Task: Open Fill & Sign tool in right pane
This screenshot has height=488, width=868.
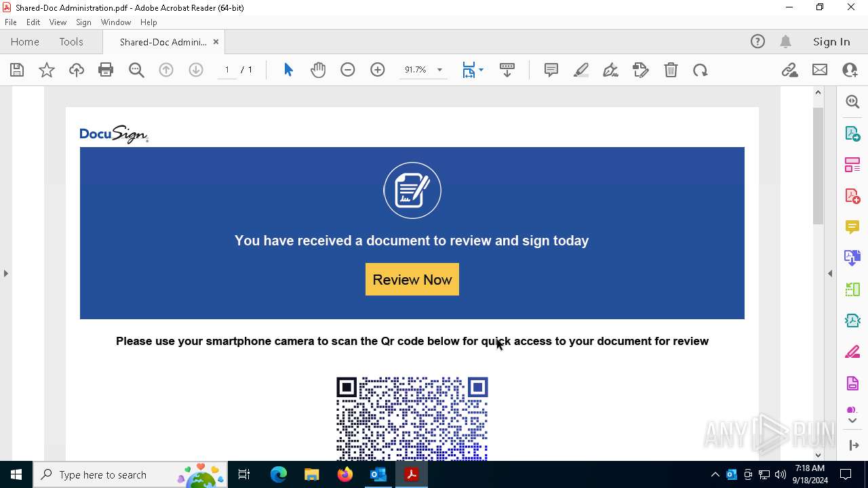Action: pyautogui.click(x=852, y=352)
